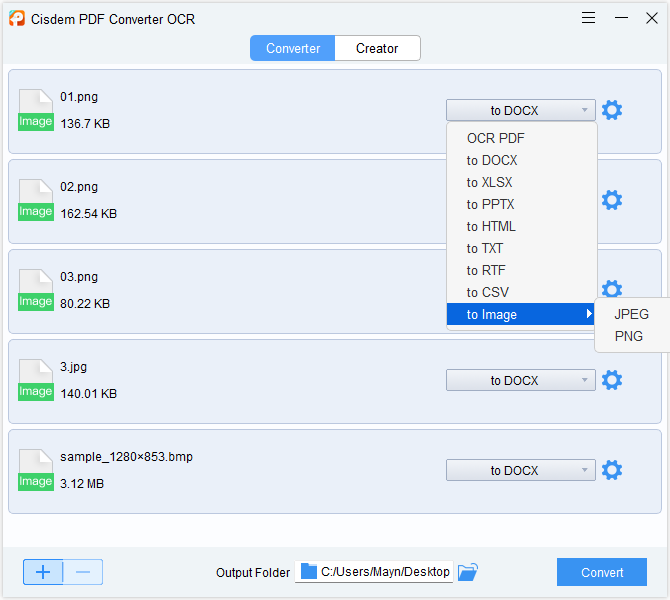This screenshot has height=600, width=670.
Task: Switch to the Creator tab
Action: [377, 48]
